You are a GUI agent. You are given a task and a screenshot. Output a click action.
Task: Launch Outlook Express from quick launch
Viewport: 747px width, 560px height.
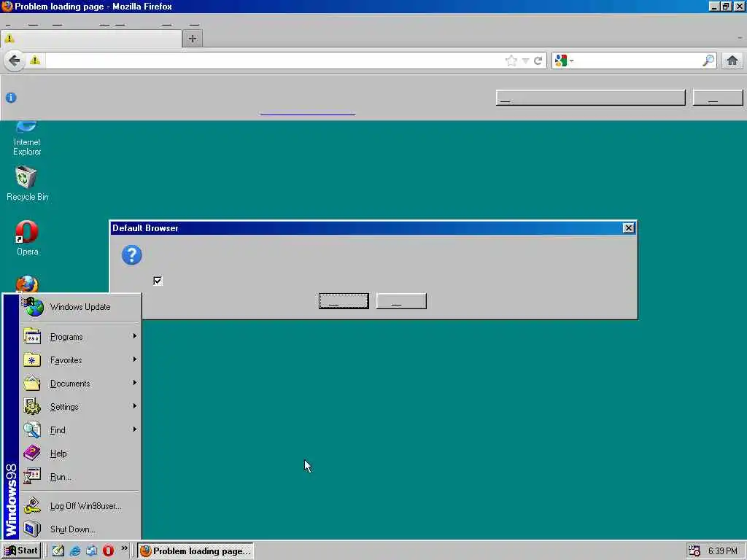[91, 551]
